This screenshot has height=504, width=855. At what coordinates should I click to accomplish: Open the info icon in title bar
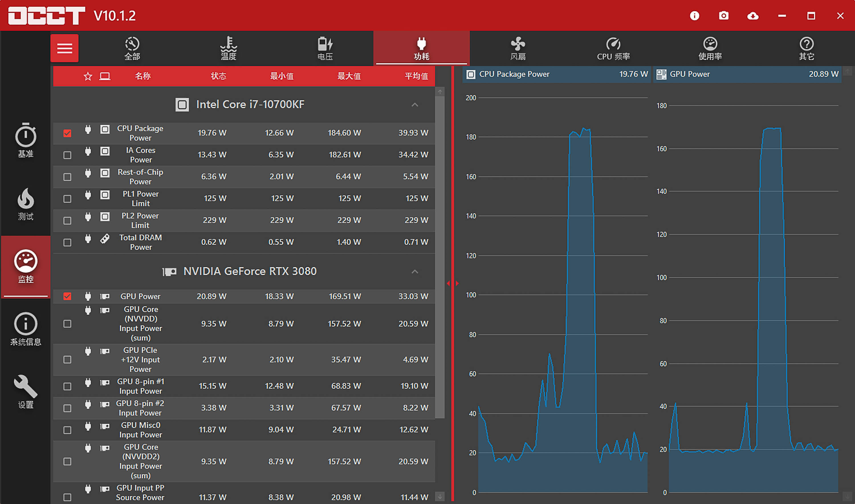[x=694, y=16]
